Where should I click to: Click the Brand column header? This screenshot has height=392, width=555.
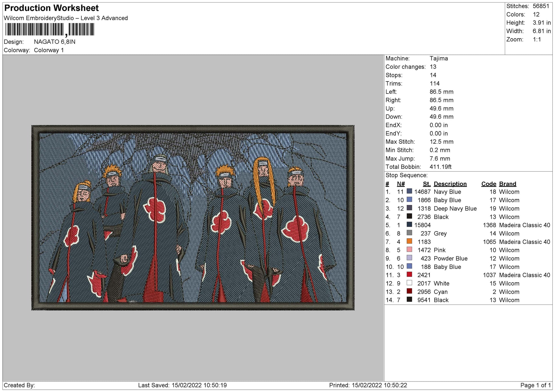tap(507, 184)
